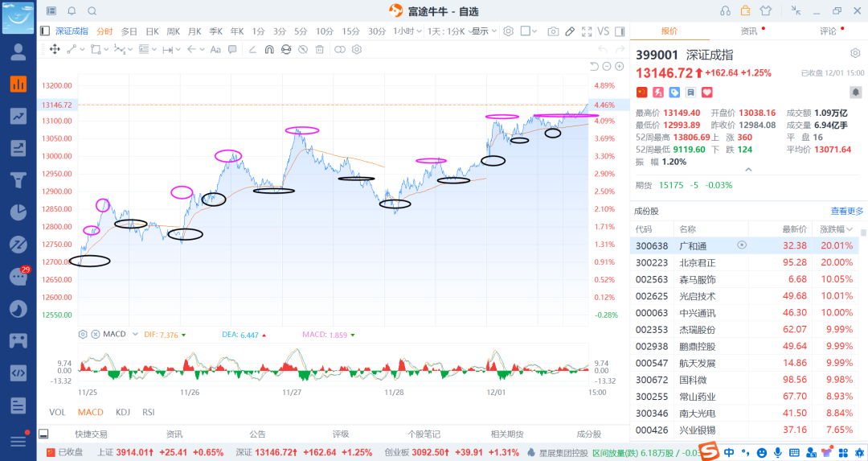Open notifications bell in title bar
This screenshot has width=868, height=461.
[x=72, y=11]
